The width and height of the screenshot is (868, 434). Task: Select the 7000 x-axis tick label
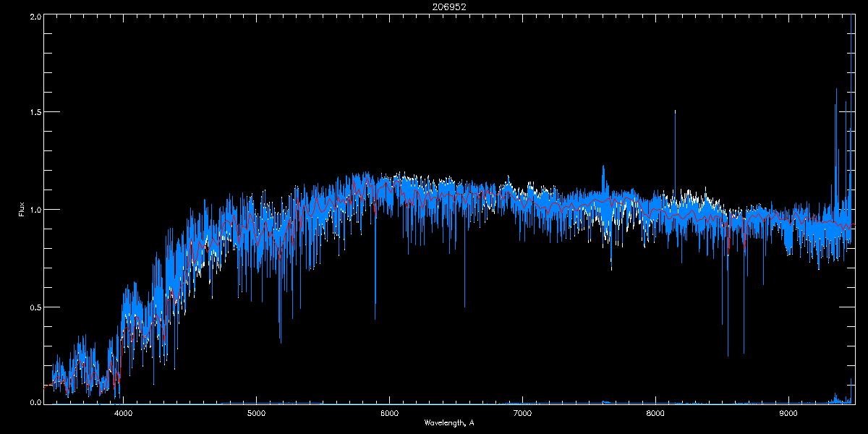click(x=522, y=414)
